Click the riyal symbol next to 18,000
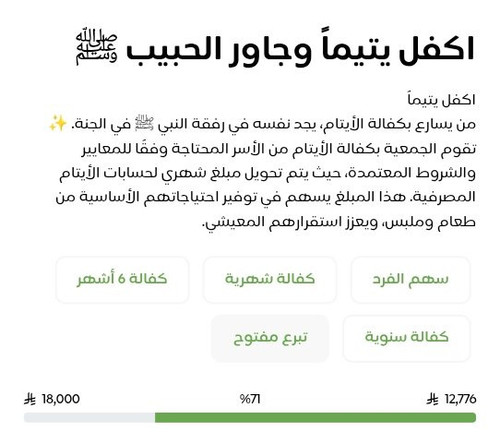Image resolution: width=500 pixels, height=446 pixels. (x=30, y=399)
